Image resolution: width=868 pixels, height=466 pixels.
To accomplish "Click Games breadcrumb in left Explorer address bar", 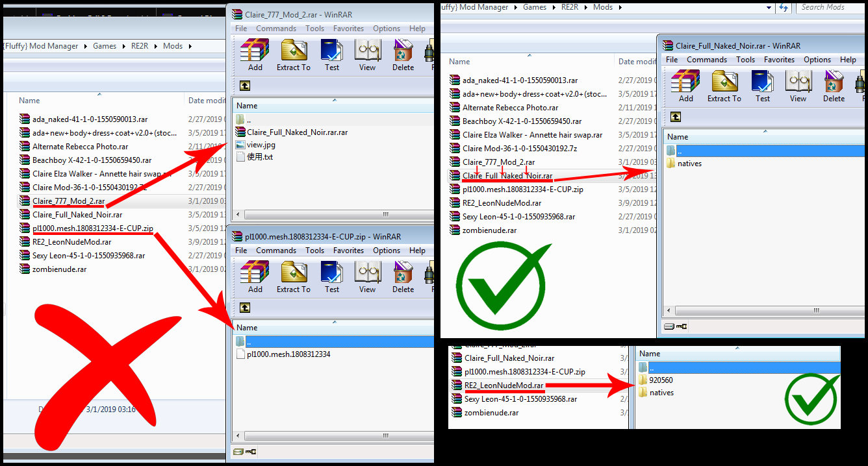I will [104, 46].
